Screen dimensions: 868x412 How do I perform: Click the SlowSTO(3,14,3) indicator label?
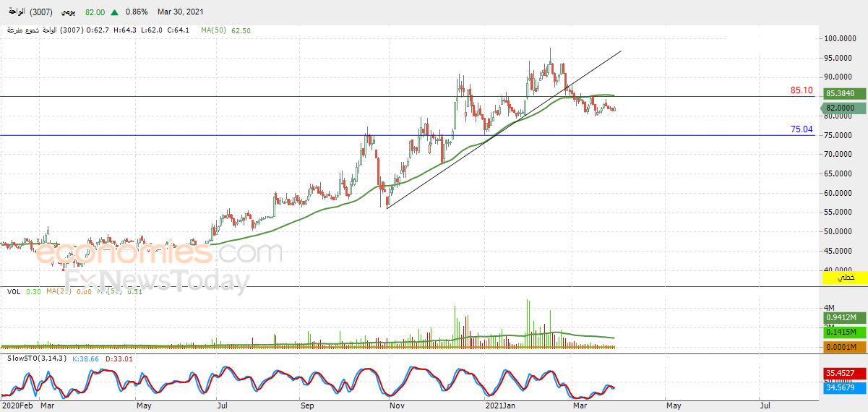click(x=36, y=358)
